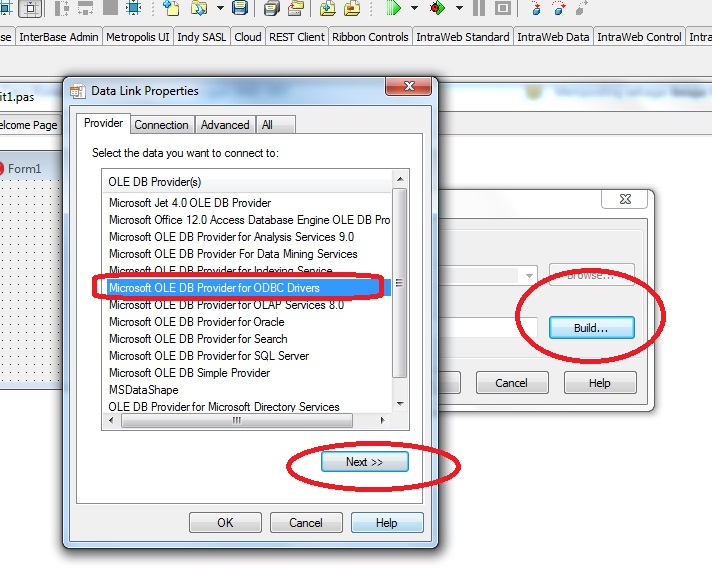Screen dimensions: 712x570
Task: Open the Welcome Page editor tab
Action: [29, 125]
